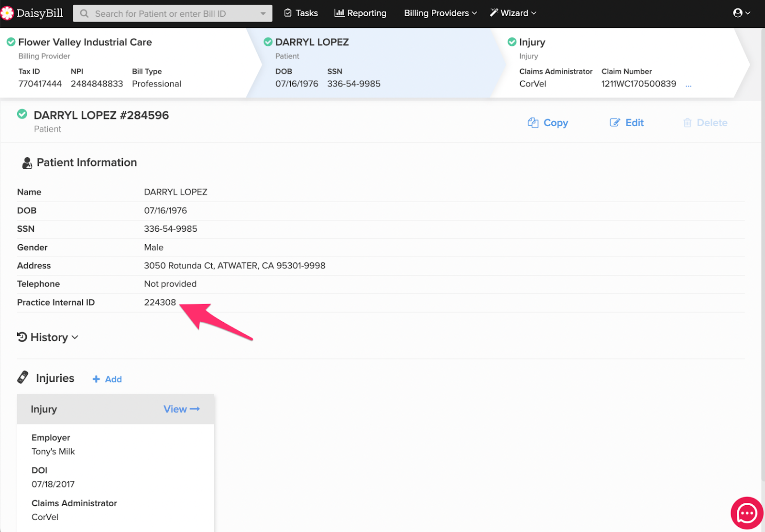Click Search for Patient or Bill ID field
765x532 pixels.
[x=173, y=13]
